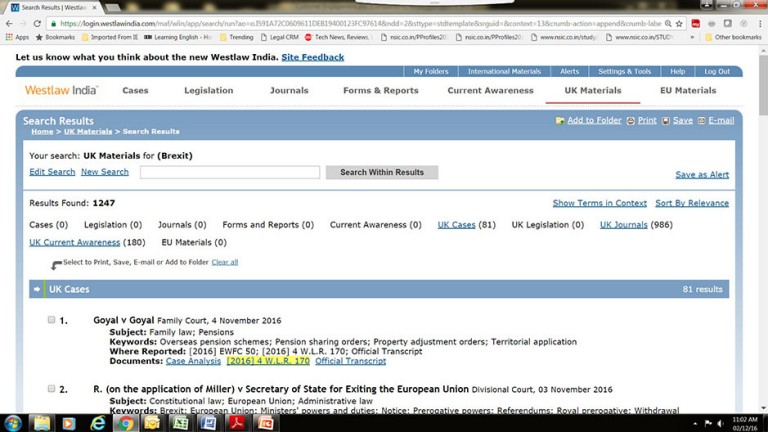Screen dimensions: 768x432
Task: Open Case Analysis for Goyal v Goyal
Action: coord(193,361)
